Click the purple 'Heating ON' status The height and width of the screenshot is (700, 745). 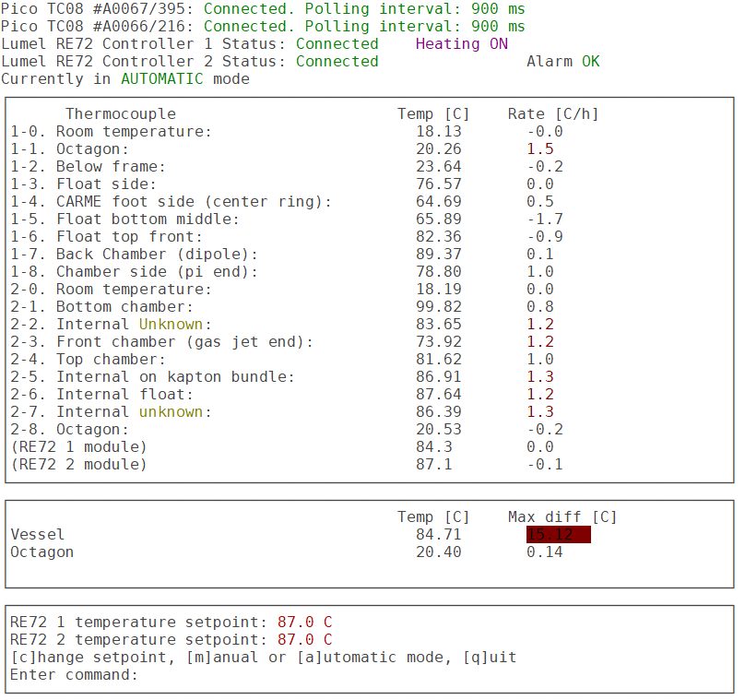click(x=461, y=44)
